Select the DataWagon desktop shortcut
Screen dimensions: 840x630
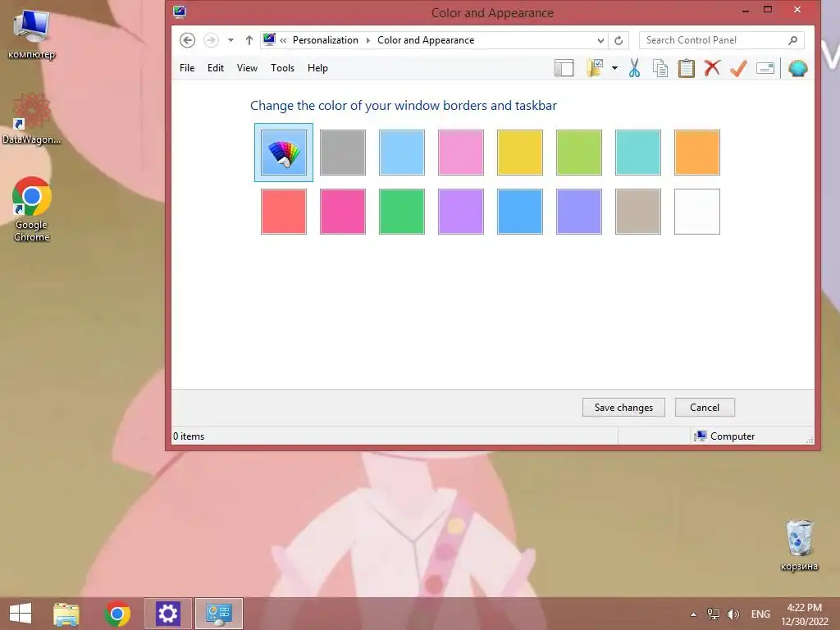32,119
